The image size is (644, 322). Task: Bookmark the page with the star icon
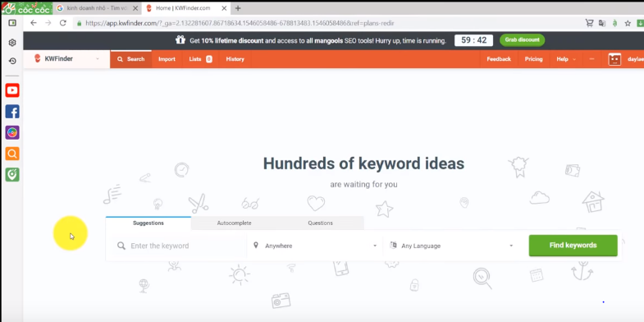pyautogui.click(x=628, y=24)
